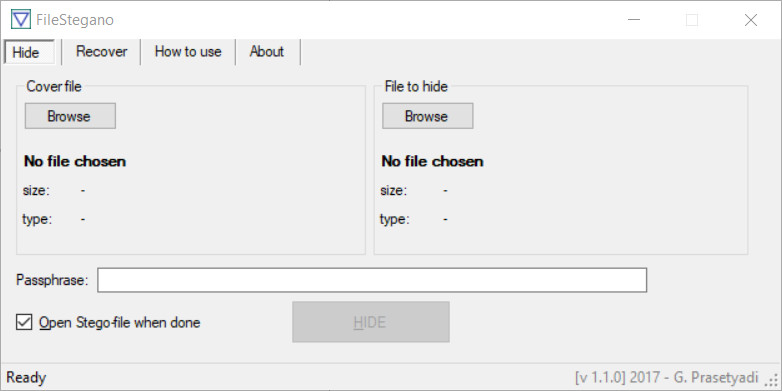This screenshot has height=391, width=782.
Task: Click the FileStegano window title text
Action: tap(75, 20)
